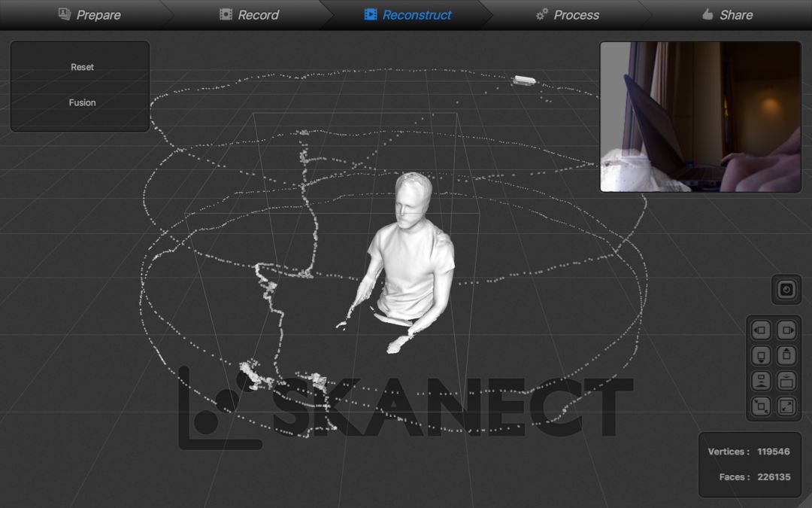Click the Process gears icon

[x=541, y=14]
